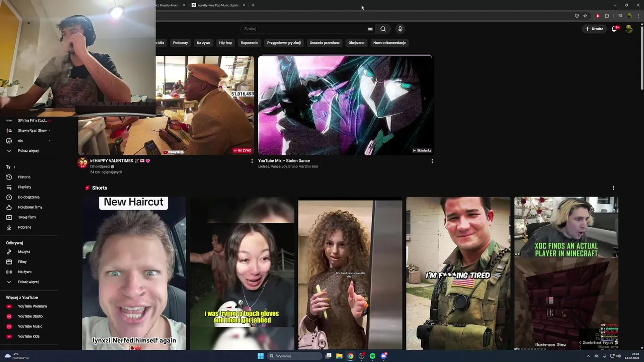The height and width of the screenshot is (362, 644).
Task: Open options menu for Stolen Dance mix
Action: [x=432, y=161]
